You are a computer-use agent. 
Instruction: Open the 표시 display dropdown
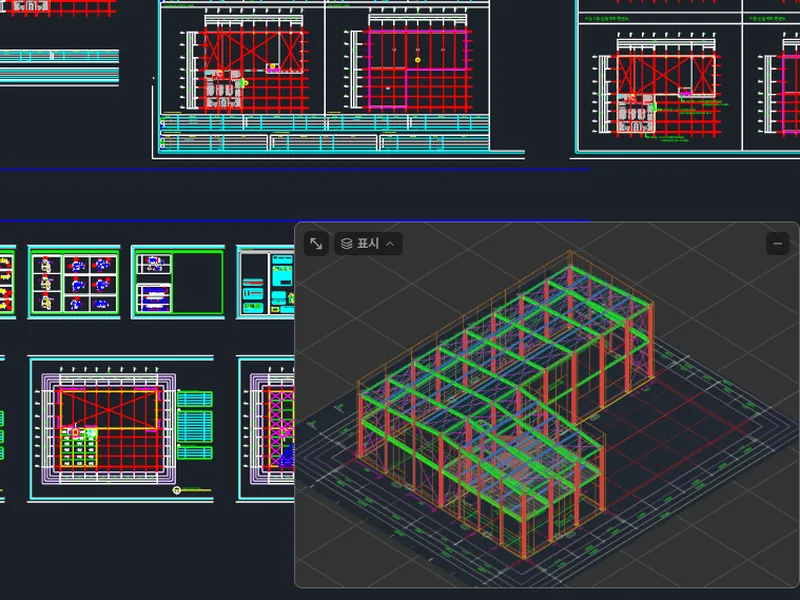368,244
